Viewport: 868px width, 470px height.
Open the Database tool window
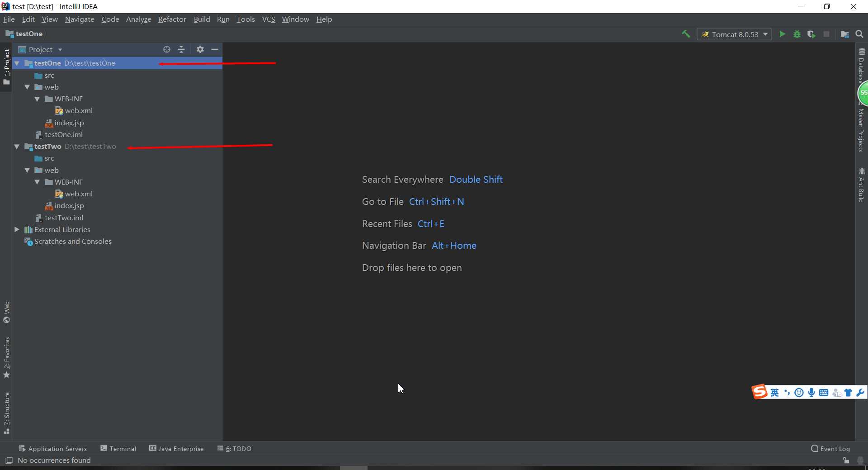click(x=862, y=66)
